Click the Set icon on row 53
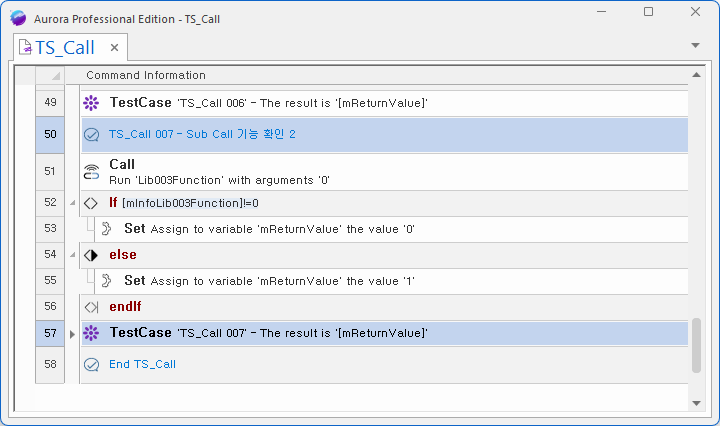This screenshot has height=426, width=720. (106, 229)
